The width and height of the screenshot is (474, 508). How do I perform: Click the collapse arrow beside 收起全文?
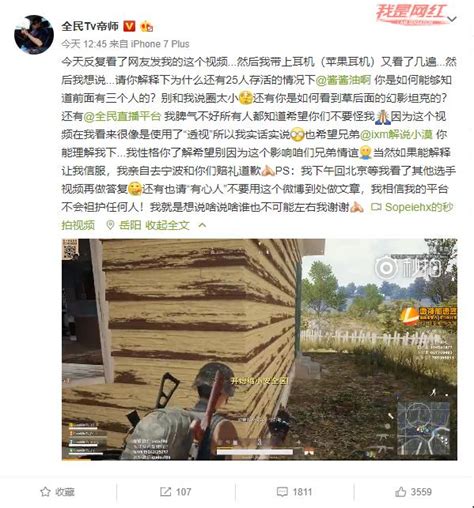202,226
